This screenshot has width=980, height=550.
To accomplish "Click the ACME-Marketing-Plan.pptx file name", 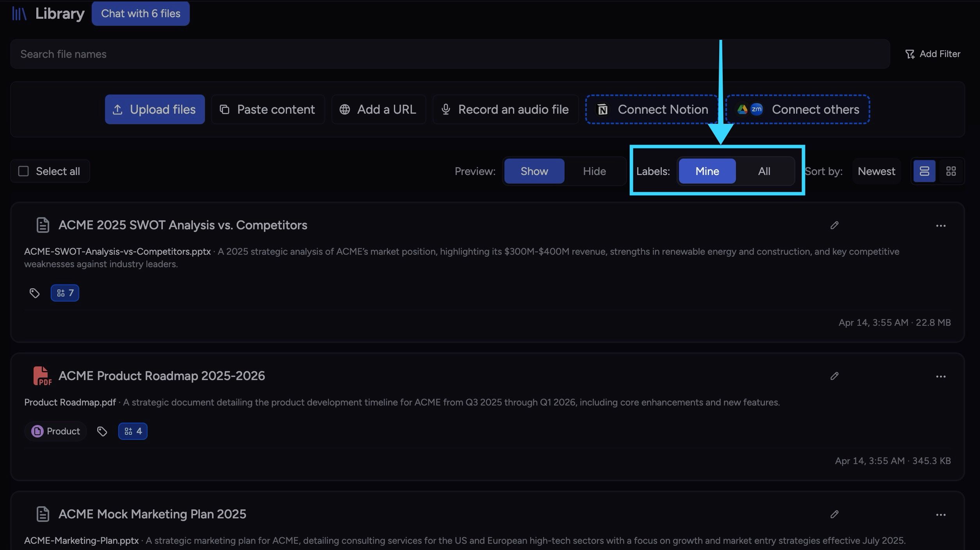I will pos(81,541).
